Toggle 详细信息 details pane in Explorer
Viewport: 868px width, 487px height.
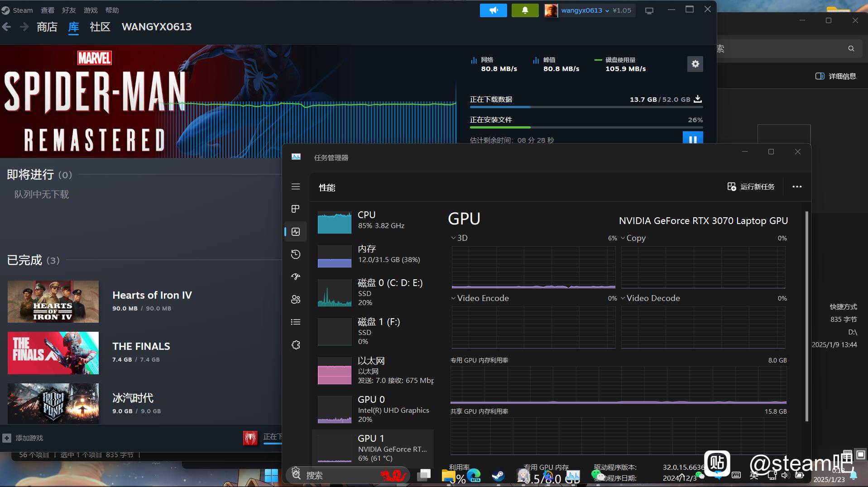pos(836,76)
